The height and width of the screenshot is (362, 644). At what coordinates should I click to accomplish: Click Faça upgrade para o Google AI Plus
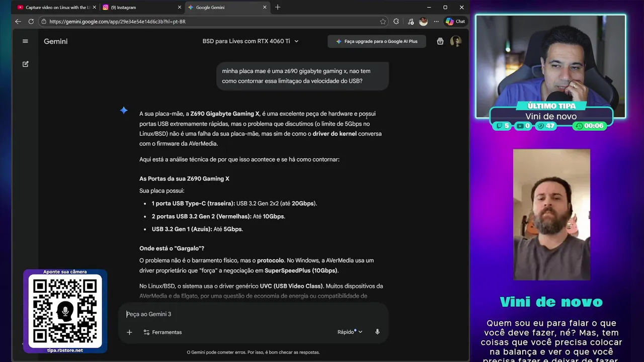377,41
